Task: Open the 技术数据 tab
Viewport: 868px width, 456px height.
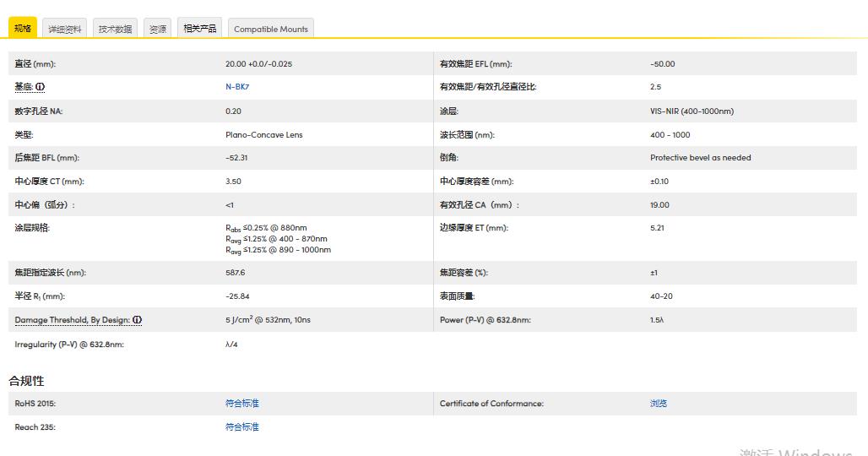Action: [115, 30]
